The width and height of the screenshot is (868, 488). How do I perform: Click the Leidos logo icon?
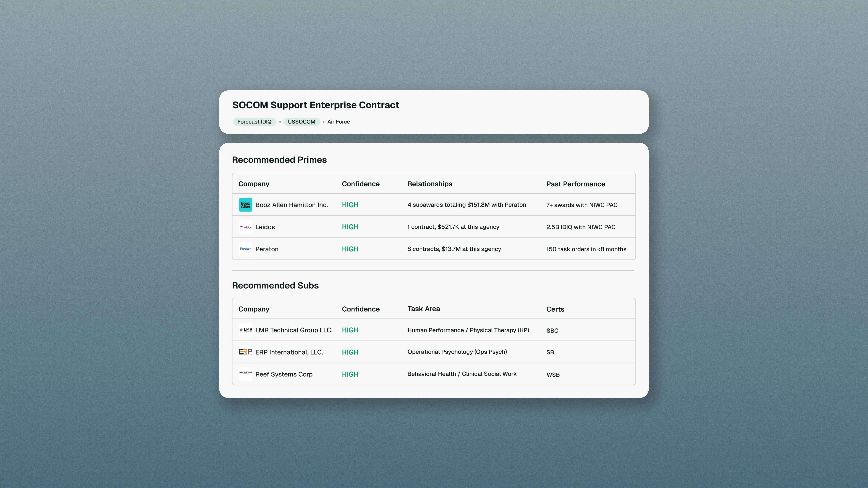pyautogui.click(x=245, y=227)
